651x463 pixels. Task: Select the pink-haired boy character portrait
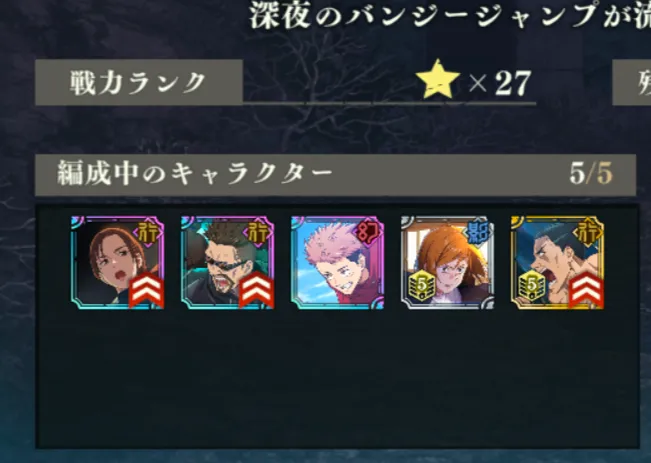pos(338,262)
